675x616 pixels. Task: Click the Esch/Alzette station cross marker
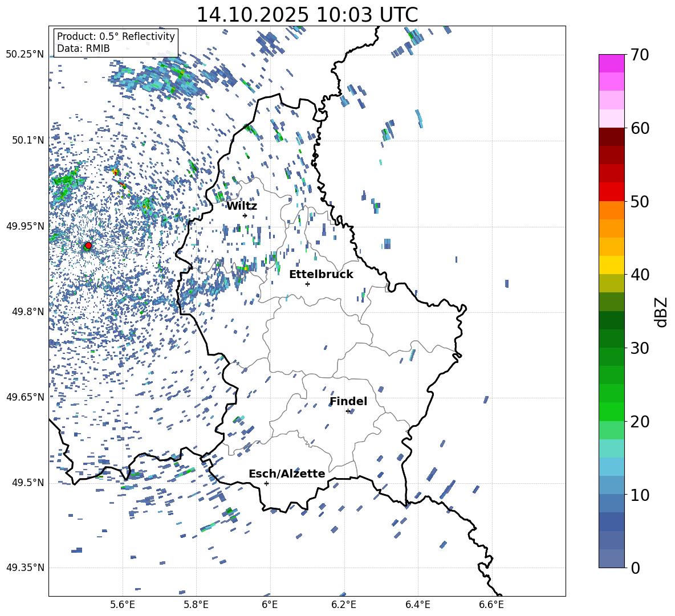266,483
